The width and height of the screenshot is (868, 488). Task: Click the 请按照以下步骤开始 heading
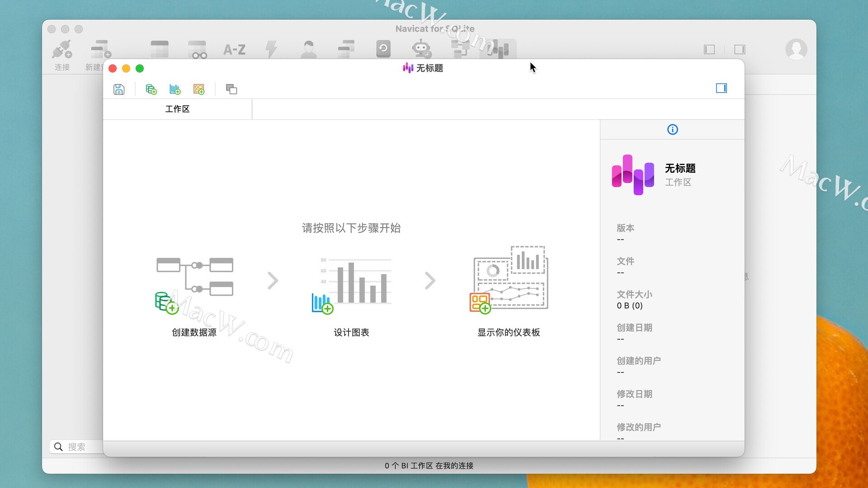351,228
